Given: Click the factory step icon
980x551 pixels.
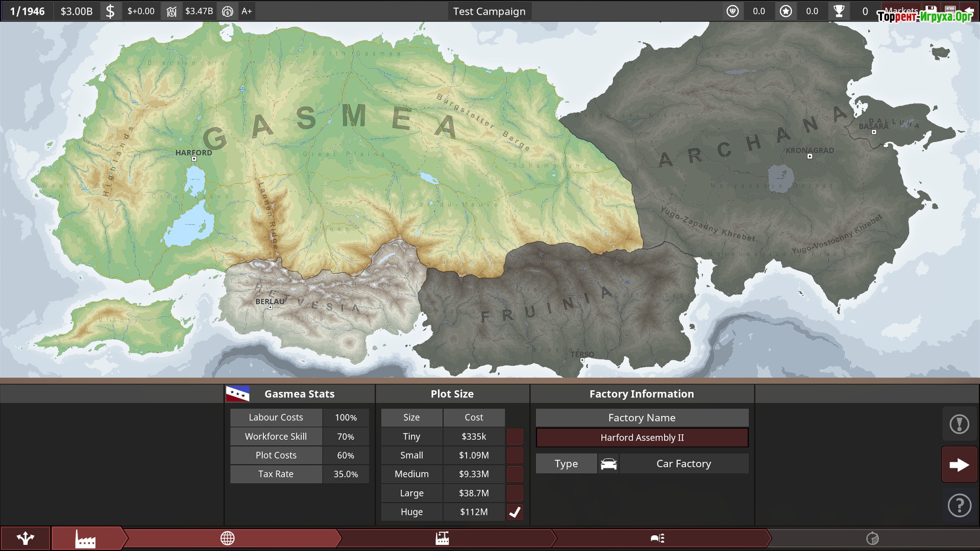Looking at the screenshot, I should (x=85, y=538).
